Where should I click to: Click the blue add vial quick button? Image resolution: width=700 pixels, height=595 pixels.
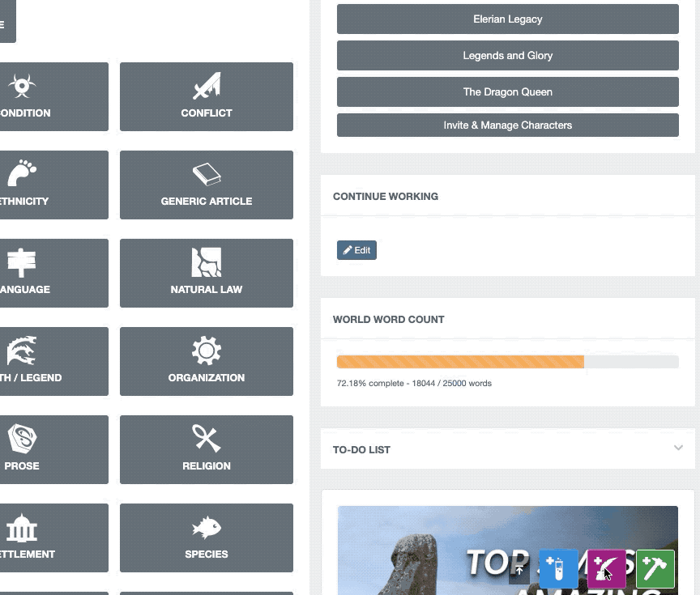click(x=558, y=569)
